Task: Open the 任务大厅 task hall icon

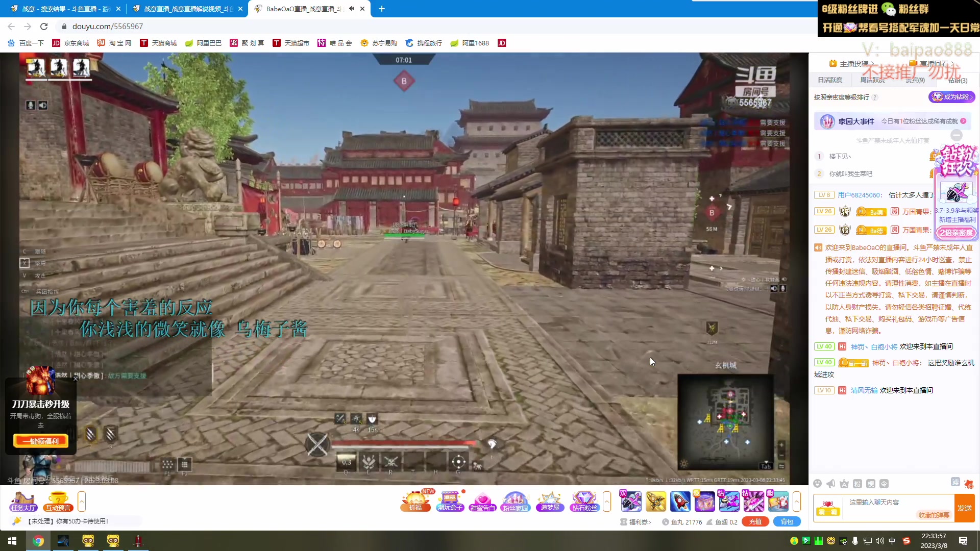Action: tap(23, 502)
